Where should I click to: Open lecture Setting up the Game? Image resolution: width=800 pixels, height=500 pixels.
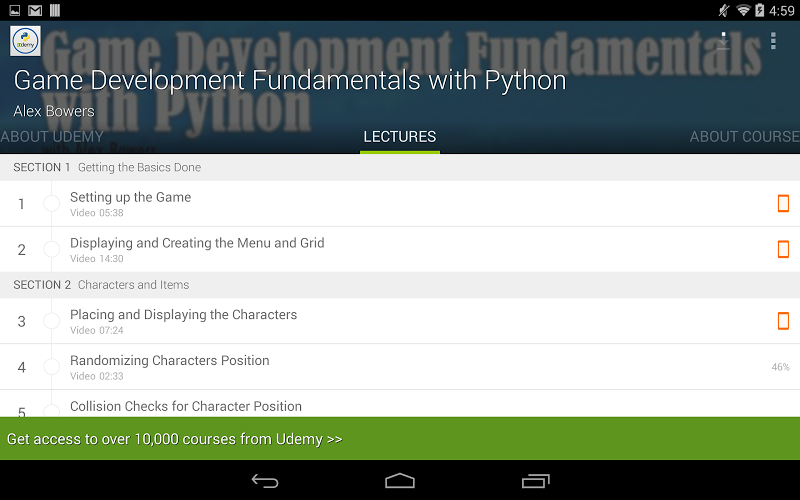tap(400, 204)
